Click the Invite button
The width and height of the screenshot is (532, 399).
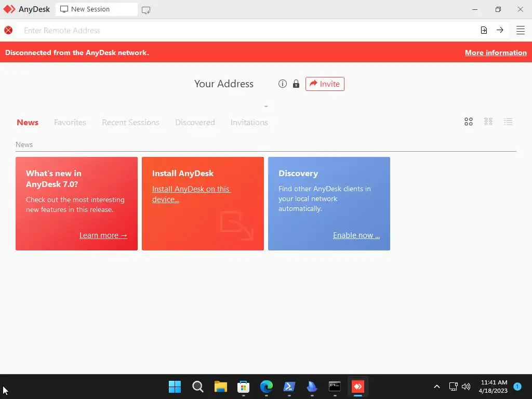[325, 84]
